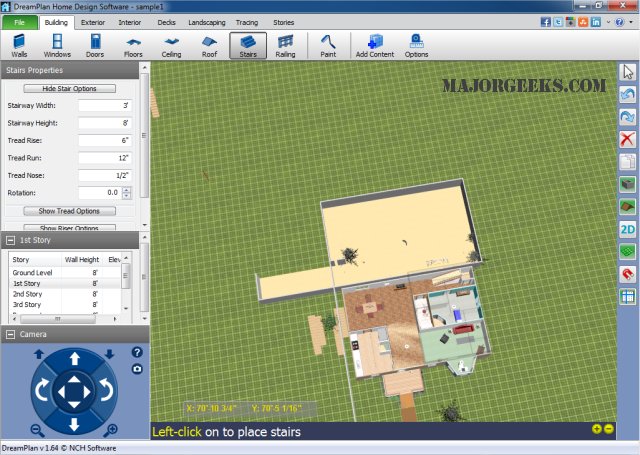The width and height of the screenshot is (640, 455).
Task: Click the yellow minus zoom button
Action: (x=609, y=429)
